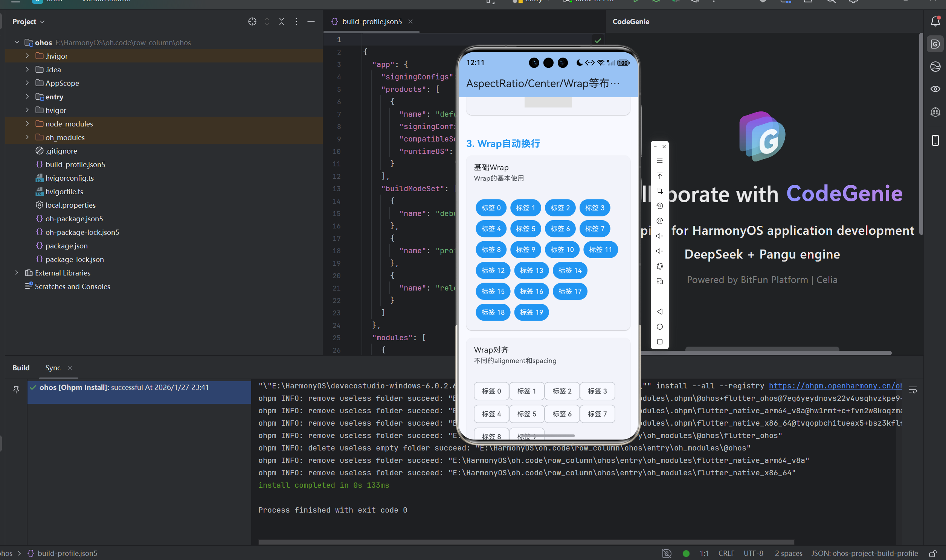Expand the .hvigor folder in tree
This screenshot has width=946, height=560.
[x=27, y=56]
